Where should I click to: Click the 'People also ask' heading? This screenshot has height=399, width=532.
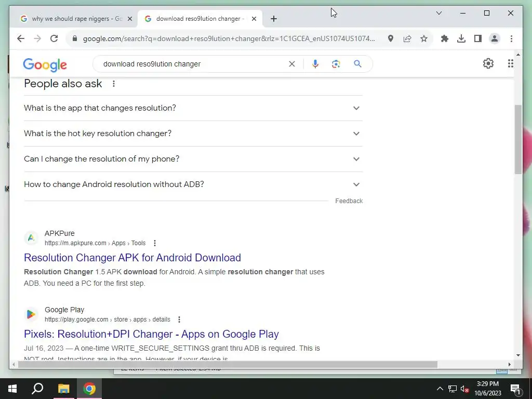pos(63,84)
